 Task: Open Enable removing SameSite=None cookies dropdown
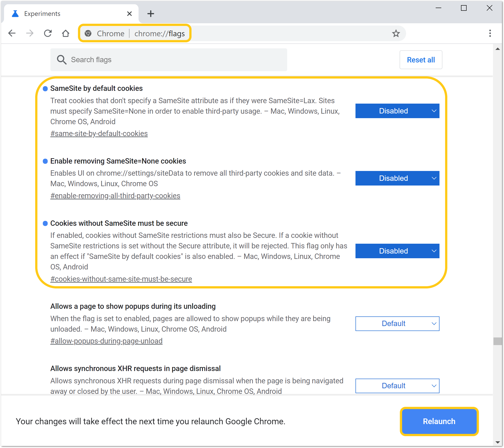(x=397, y=178)
